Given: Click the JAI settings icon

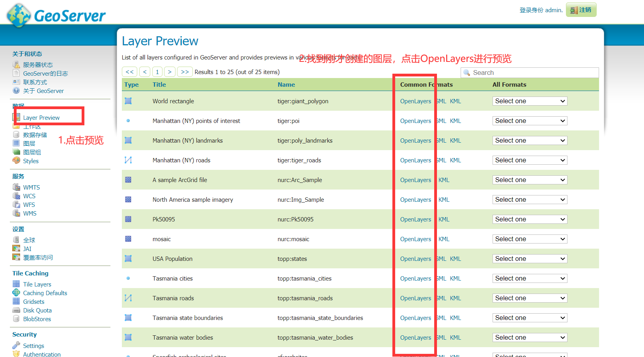Looking at the screenshot, I should [x=16, y=248].
